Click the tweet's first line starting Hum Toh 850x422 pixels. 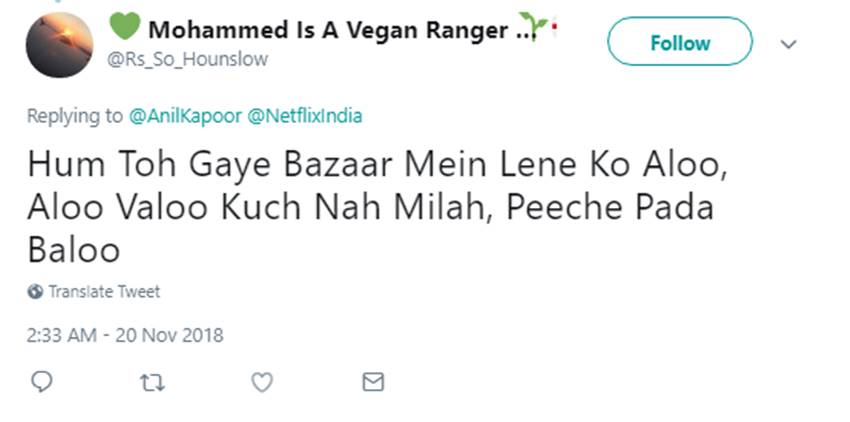[x=377, y=166]
